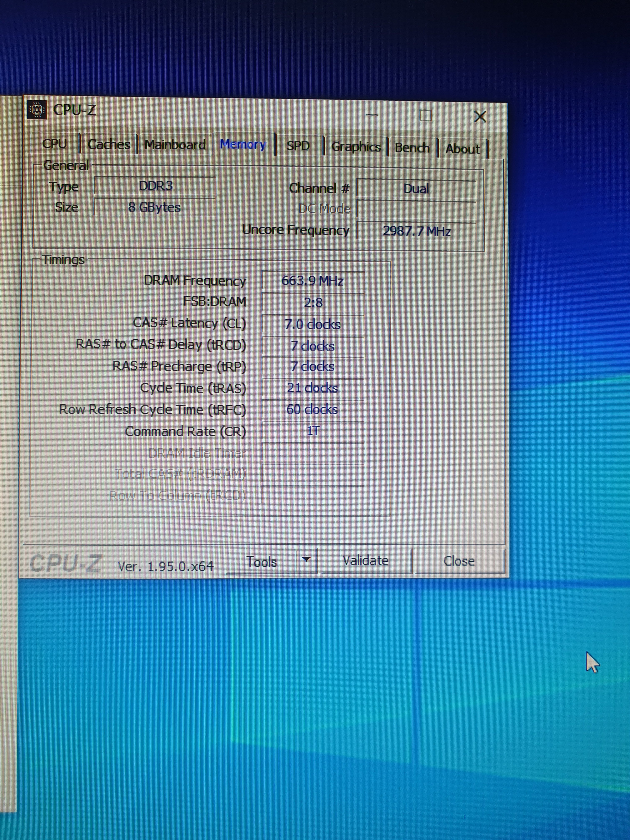Select the Memory tab

click(x=243, y=144)
